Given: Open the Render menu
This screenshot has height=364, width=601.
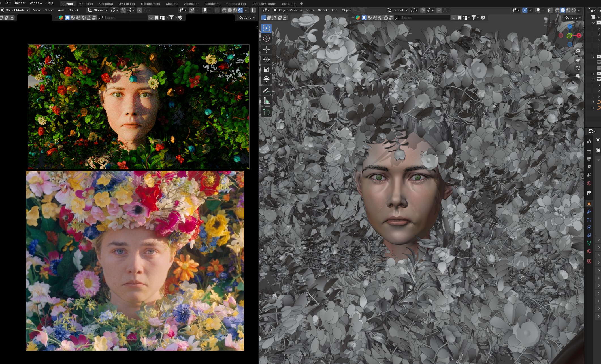Looking at the screenshot, I should pos(20,3).
